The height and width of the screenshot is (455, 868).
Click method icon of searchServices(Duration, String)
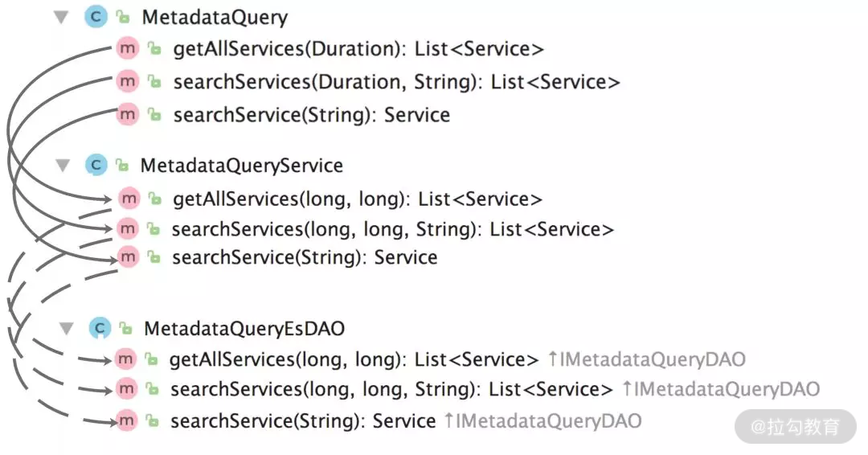pos(128,81)
